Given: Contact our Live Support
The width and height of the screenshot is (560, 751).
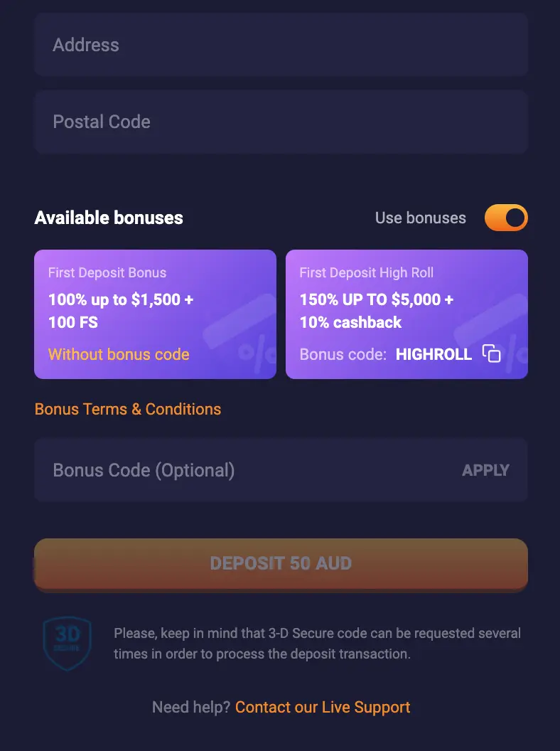Looking at the screenshot, I should [322, 707].
